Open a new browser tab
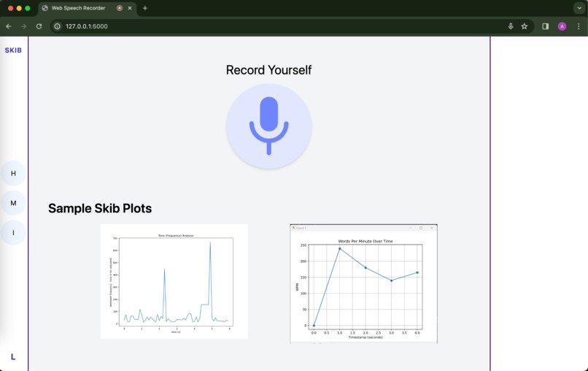588x371 pixels. click(x=145, y=8)
